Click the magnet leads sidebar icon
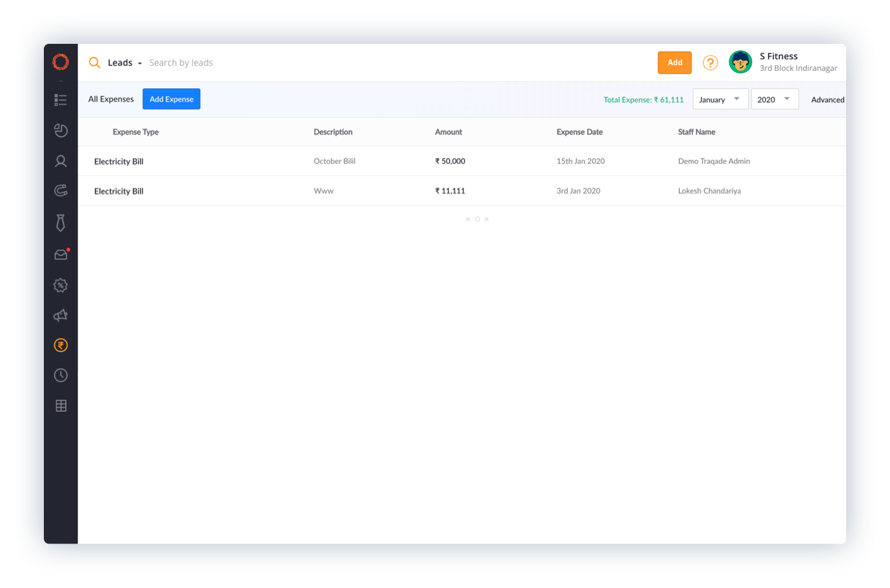 61,190
